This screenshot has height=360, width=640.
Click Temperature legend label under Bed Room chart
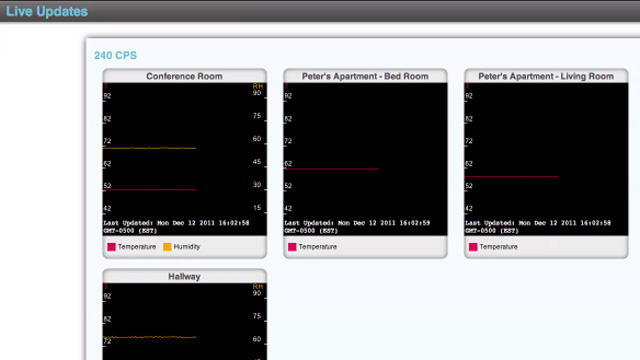pos(318,247)
